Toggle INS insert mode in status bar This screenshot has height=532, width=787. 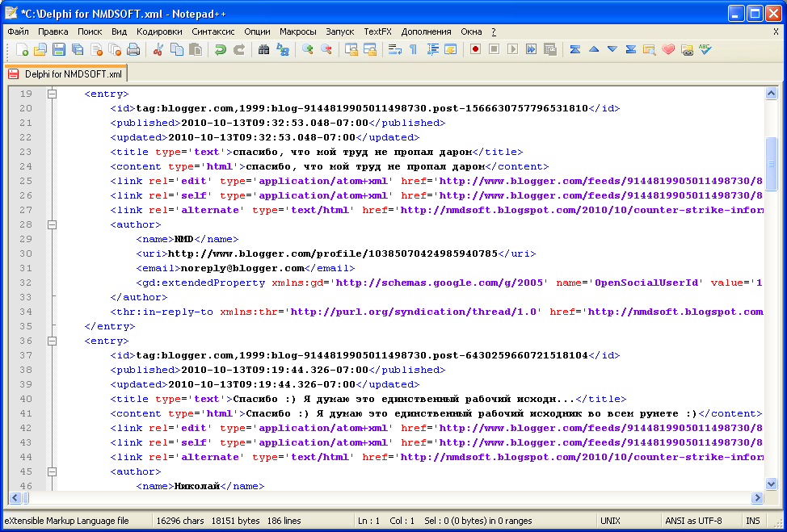pos(753,521)
